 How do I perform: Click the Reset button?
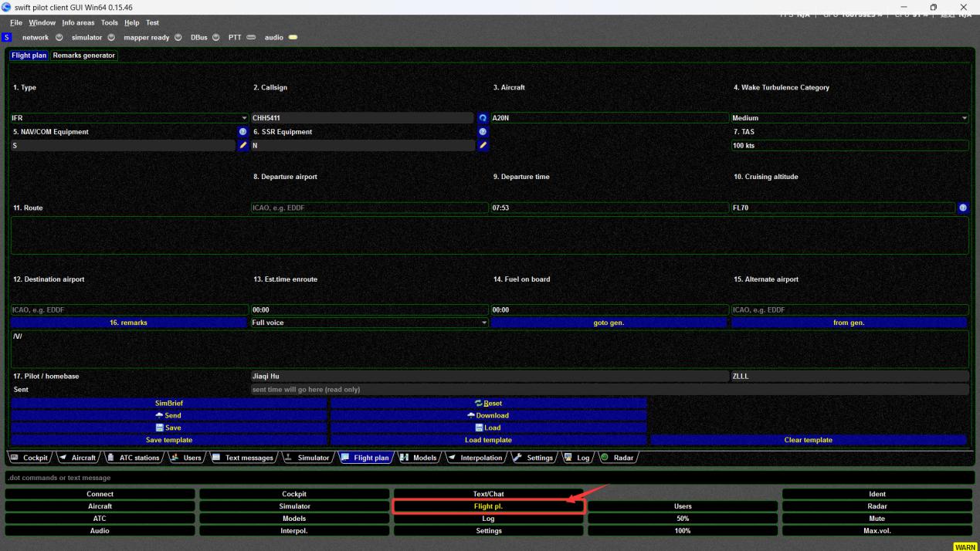(489, 403)
